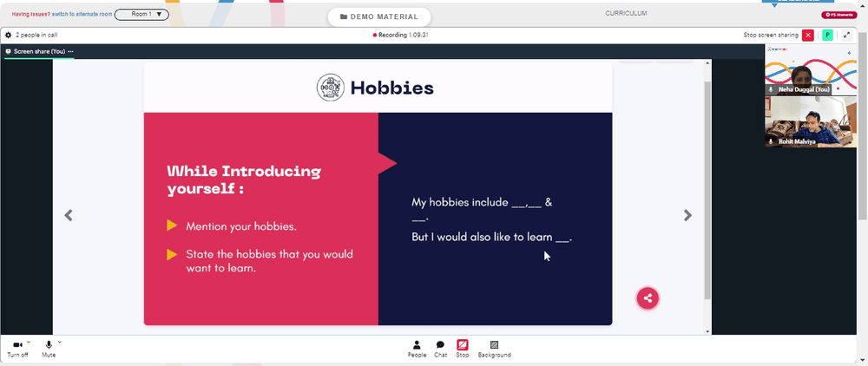Expand microphone options chevron

(59, 343)
